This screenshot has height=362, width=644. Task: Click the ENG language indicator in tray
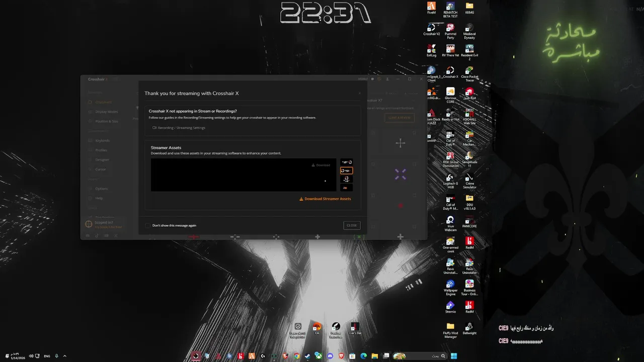pyautogui.click(x=47, y=356)
